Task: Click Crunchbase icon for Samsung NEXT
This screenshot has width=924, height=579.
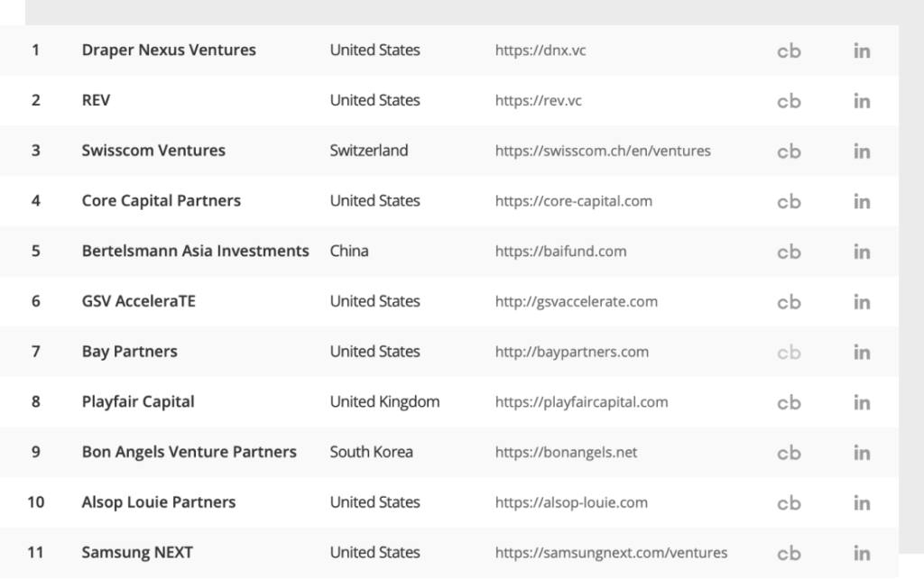Action: (x=789, y=553)
